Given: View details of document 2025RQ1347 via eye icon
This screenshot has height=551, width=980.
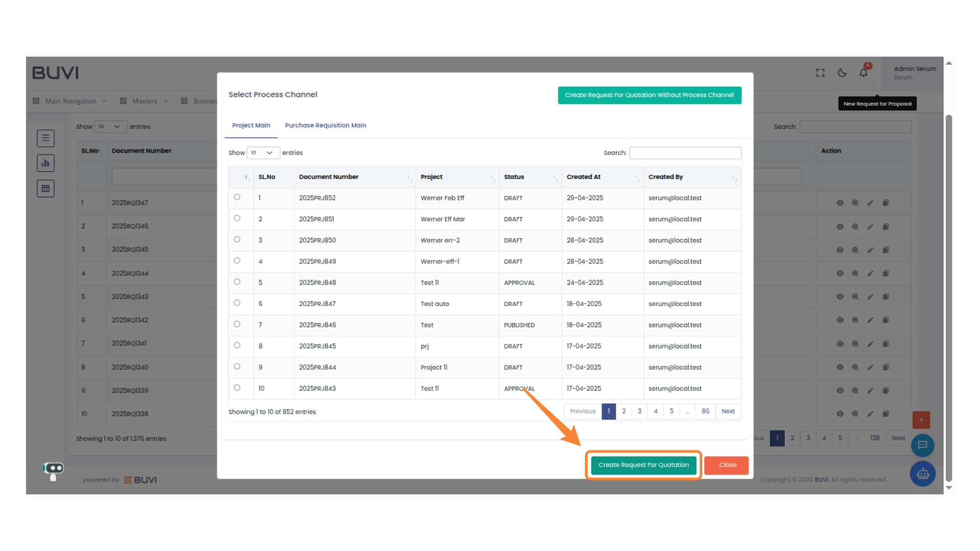Looking at the screenshot, I should click(840, 203).
